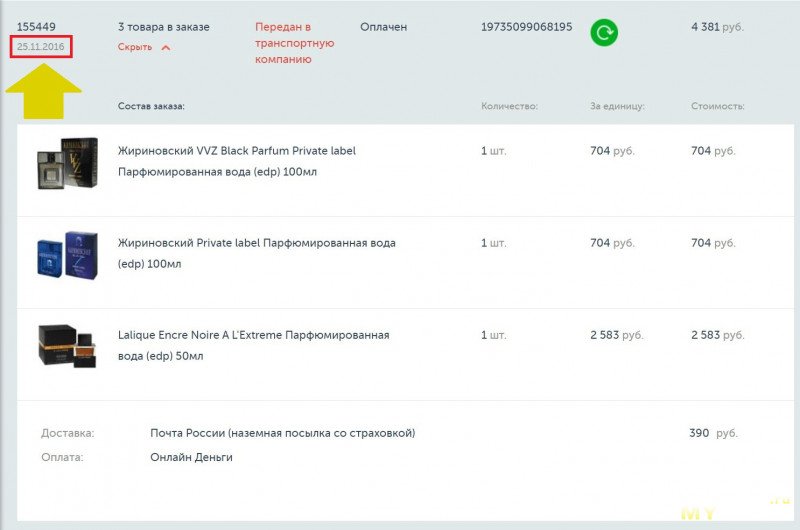800x530 pixels.
Task: Open the Lalique Encre Noire product thumbnail
Action: (67, 345)
